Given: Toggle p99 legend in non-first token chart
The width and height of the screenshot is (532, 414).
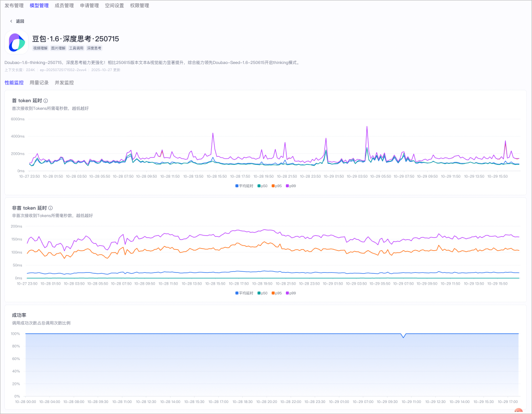Looking at the screenshot, I should (x=291, y=293).
